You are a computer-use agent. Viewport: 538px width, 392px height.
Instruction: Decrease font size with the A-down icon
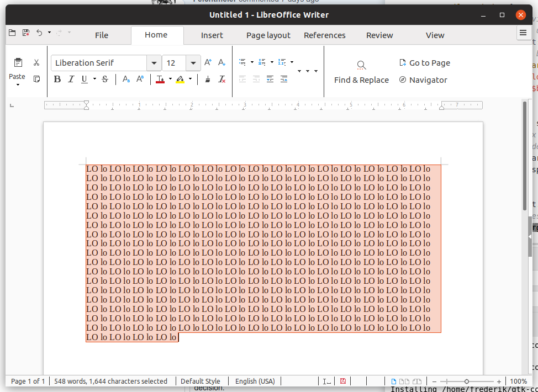pyautogui.click(x=221, y=63)
